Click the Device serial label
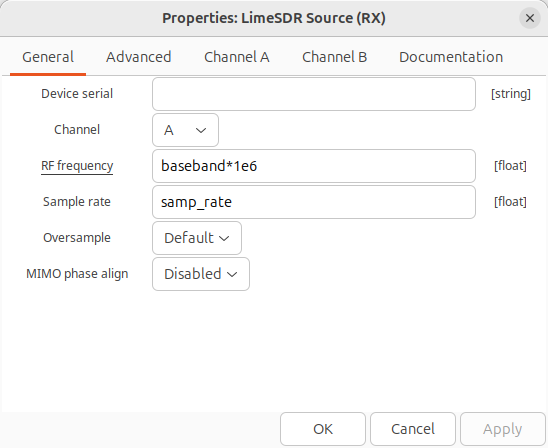The height and width of the screenshot is (448, 548). pyautogui.click(x=77, y=94)
